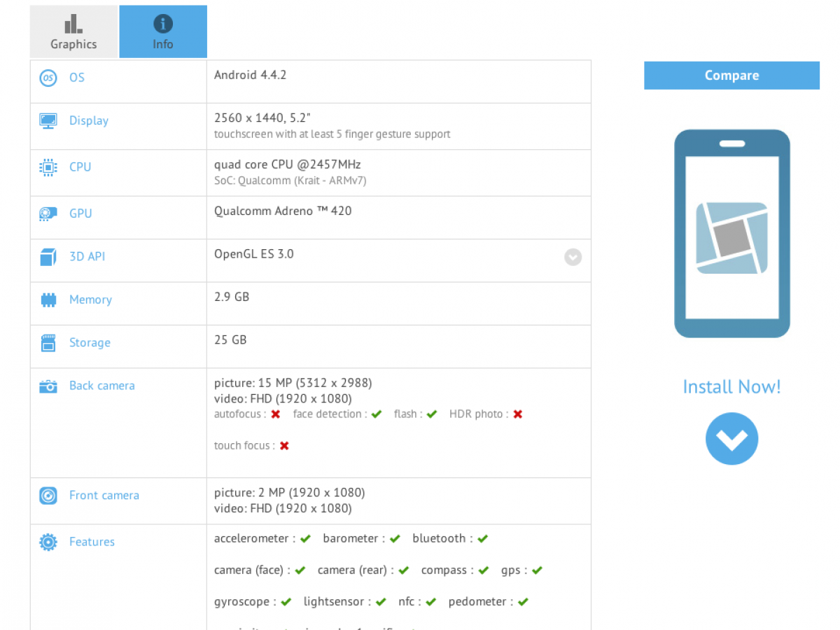The image size is (840, 630).
Task: Select the Info tab
Action: 163,32
